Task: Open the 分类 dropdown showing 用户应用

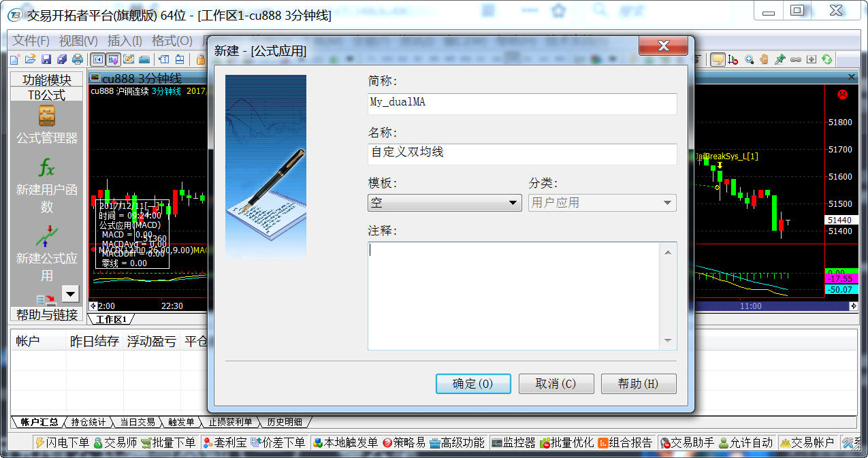Action: [x=602, y=203]
